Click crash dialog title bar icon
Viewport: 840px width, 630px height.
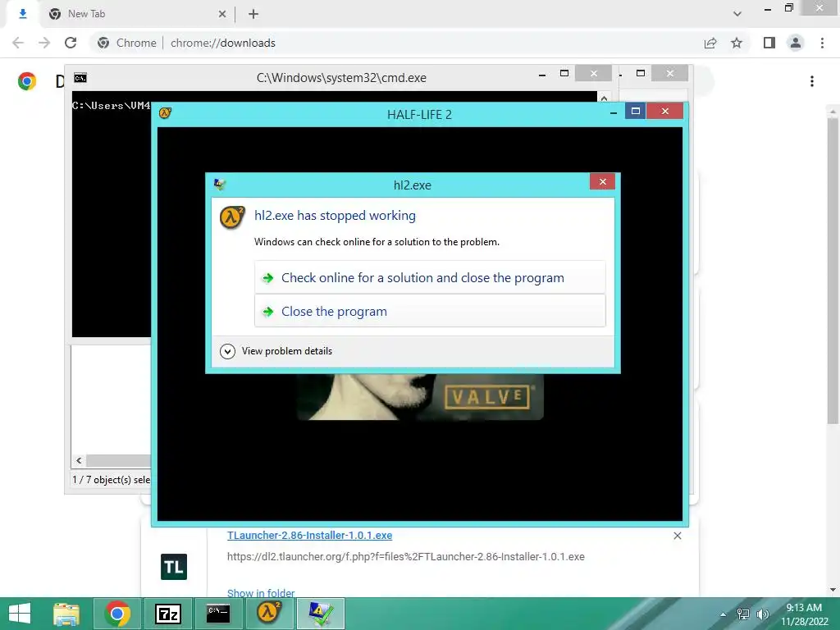point(219,185)
